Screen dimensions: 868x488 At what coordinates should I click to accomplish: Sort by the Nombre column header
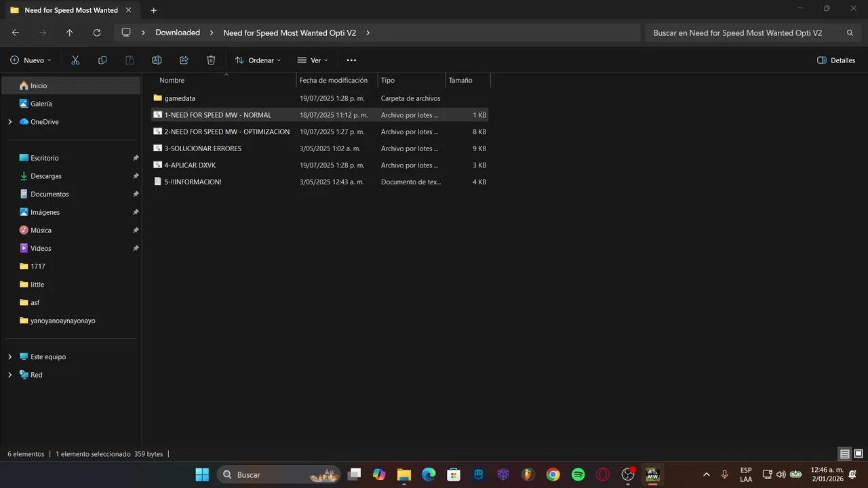coord(225,80)
